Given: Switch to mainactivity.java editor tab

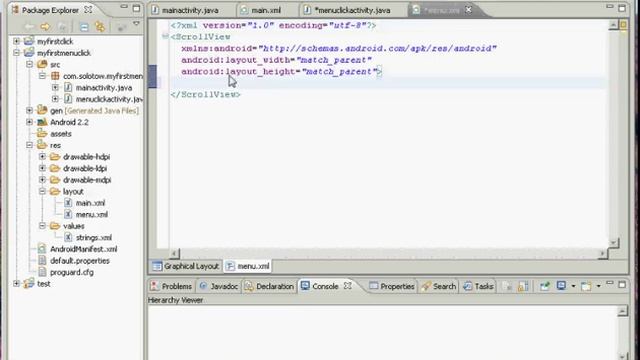Looking at the screenshot, I should pyautogui.click(x=190, y=10).
